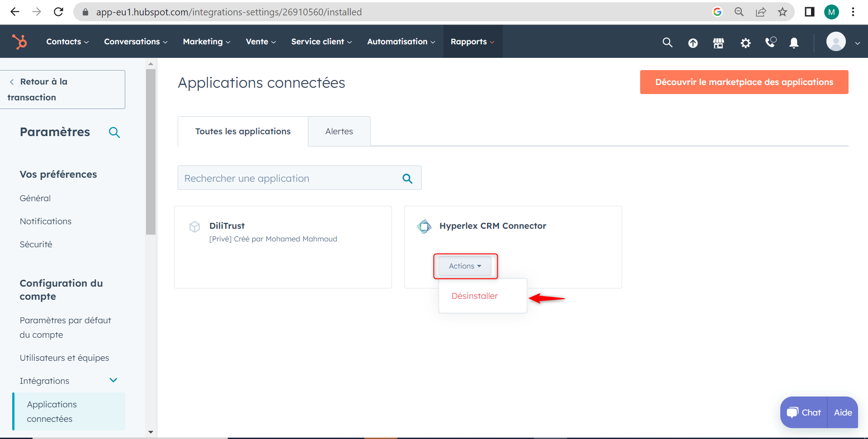Open the Actions dropdown for Hyperlex

coord(465,266)
